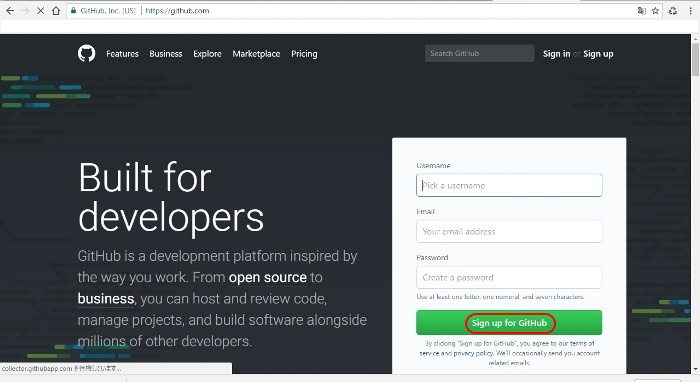Open the translate page icon in address bar
This screenshot has height=382, width=700.
(x=642, y=11)
